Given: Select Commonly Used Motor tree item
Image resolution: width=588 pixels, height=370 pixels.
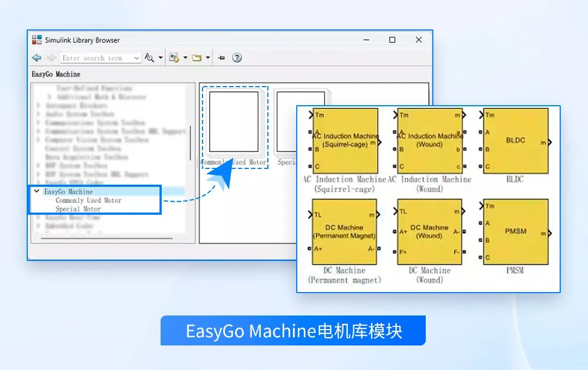Looking at the screenshot, I should [89, 201].
